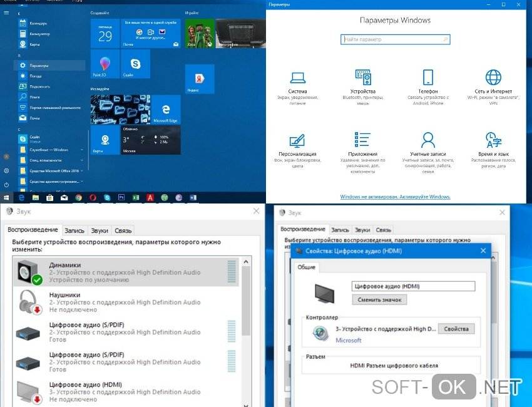Click the Сменить значок button
Viewport: 532px width, 407px height.
click(379, 300)
